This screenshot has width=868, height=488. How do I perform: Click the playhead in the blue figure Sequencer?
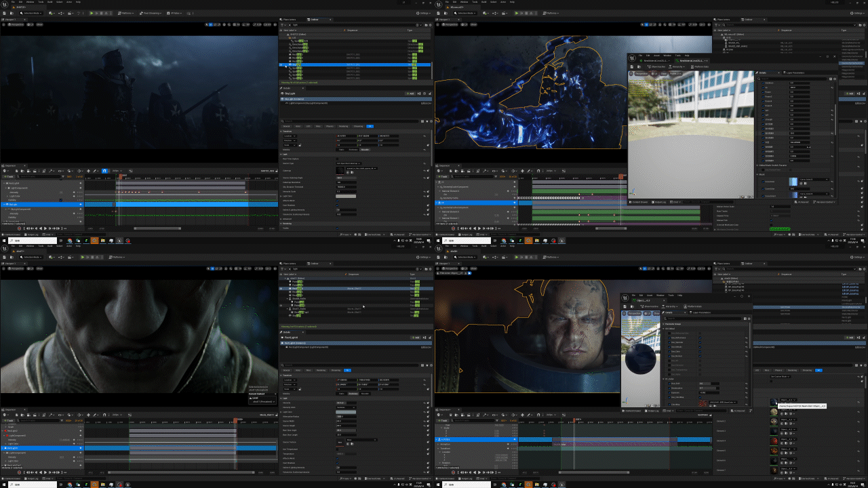pos(620,176)
